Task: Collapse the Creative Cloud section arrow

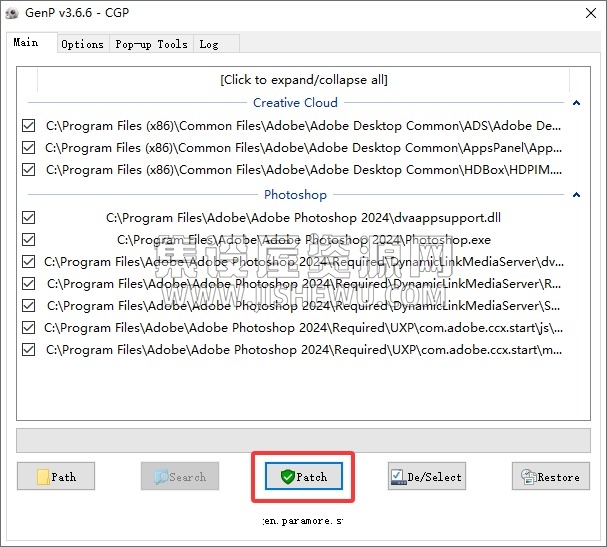Action: (576, 103)
